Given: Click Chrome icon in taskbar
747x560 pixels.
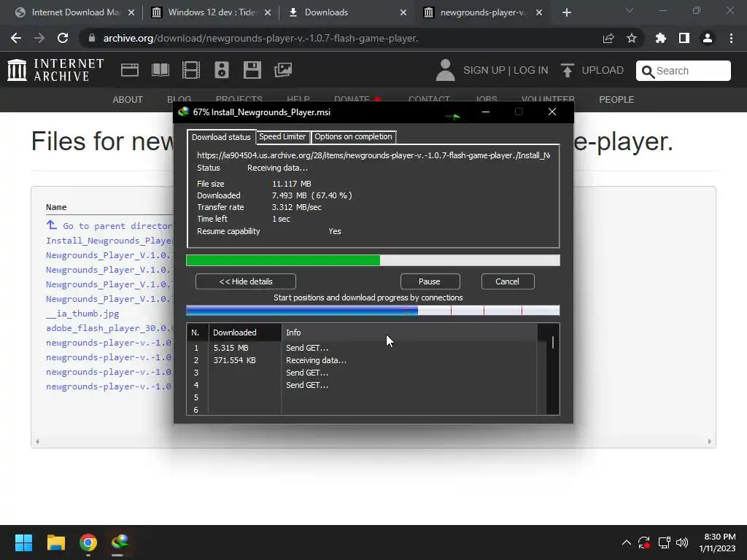Looking at the screenshot, I should pyautogui.click(x=88, y=542).
